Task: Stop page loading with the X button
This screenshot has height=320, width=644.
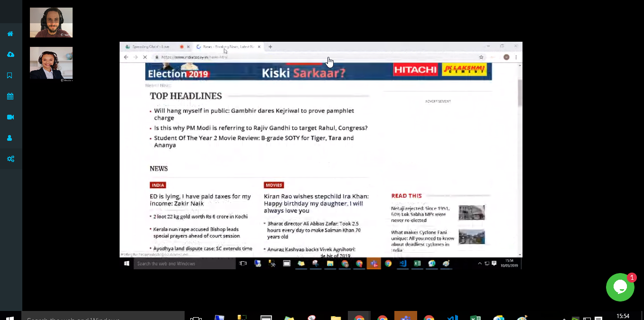Action: [145, 57]
